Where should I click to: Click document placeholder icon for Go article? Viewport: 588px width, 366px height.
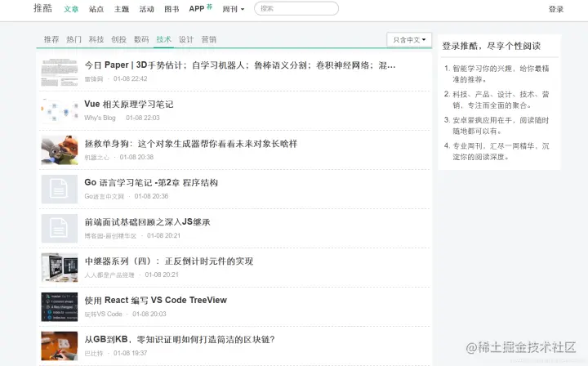(x=60, y=189)
